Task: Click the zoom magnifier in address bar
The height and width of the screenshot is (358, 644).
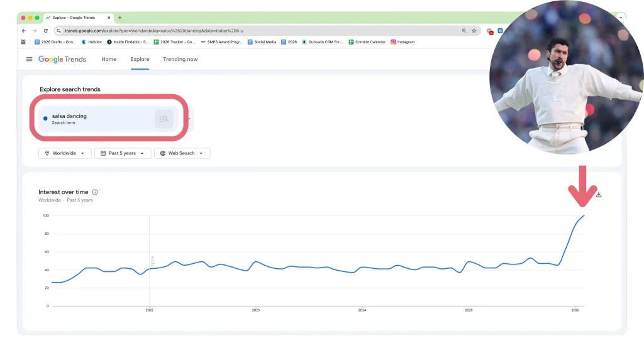Action: point(464,31)
